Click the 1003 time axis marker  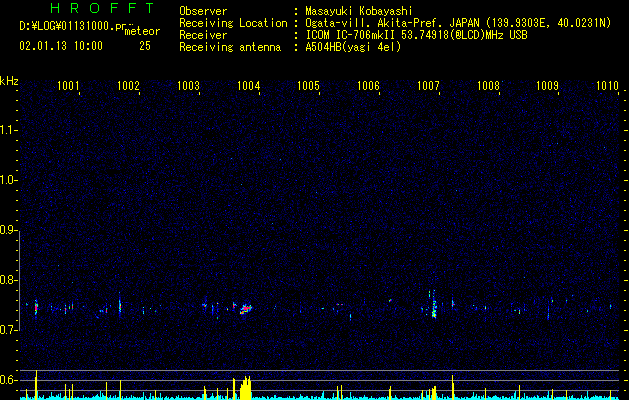pyautogui.click(x=188, y=85)
